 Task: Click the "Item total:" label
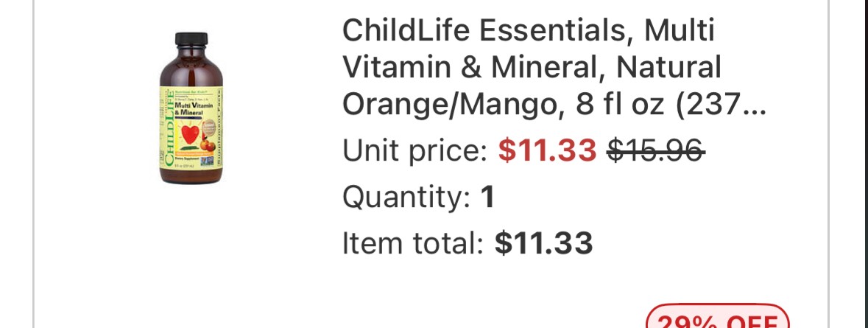(x=412, y=242)
